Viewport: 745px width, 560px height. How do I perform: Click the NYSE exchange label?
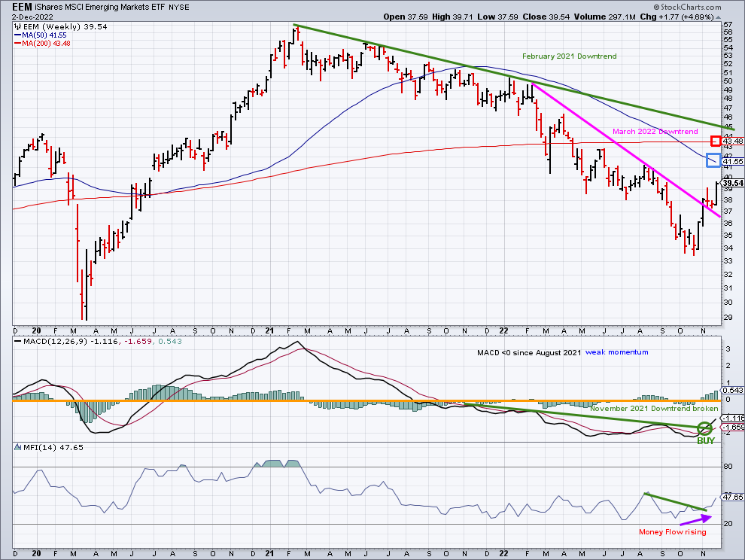tap(179, 8)
